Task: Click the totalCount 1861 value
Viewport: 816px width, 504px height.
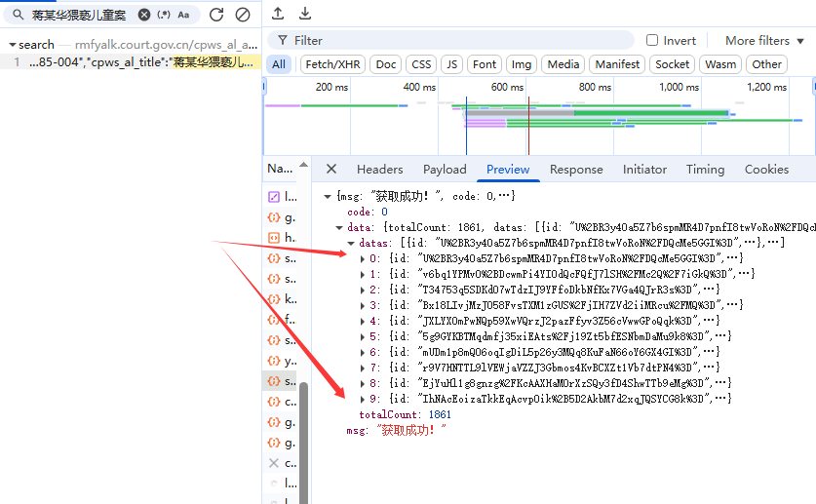Action: click(x=440, y=414)
